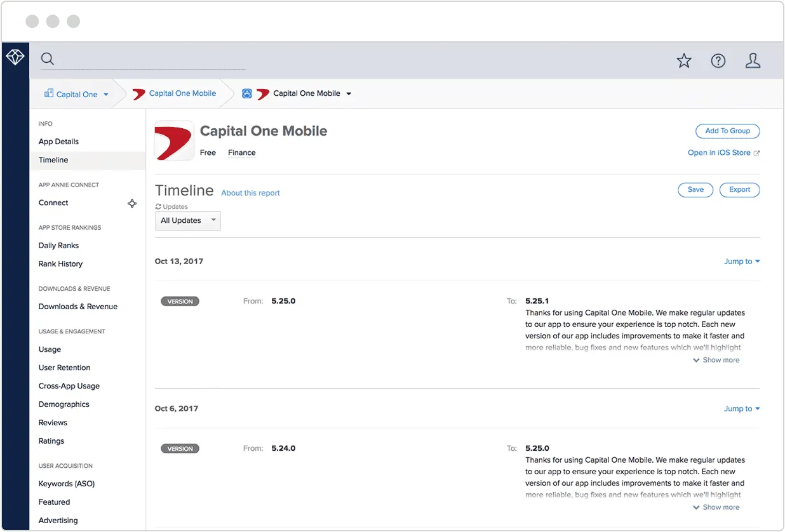
Task: Open favorites with the star icon
Action: tap(684, 61)
